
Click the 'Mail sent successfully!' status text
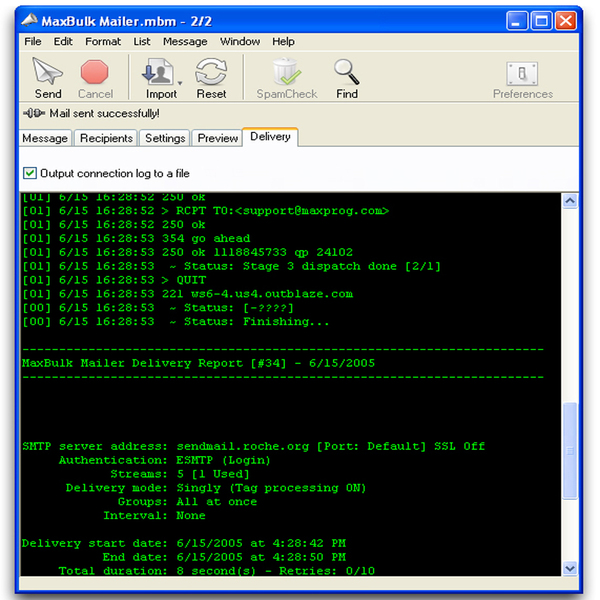pyautogui.click(x=104, y=113)
